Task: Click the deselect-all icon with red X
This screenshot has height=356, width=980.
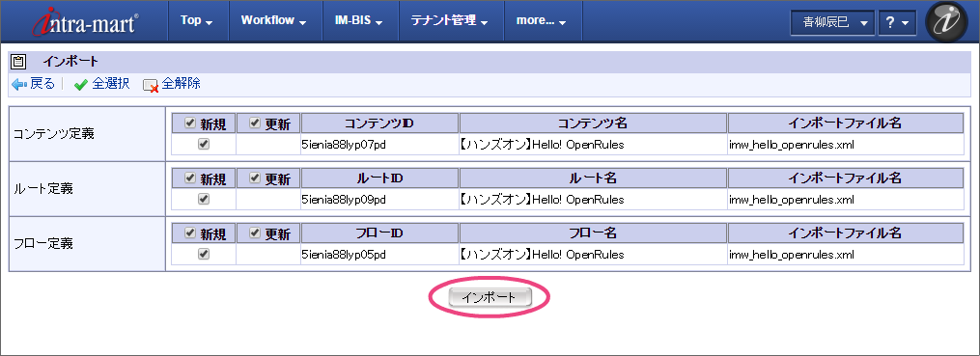Action: tap(150, 86)
